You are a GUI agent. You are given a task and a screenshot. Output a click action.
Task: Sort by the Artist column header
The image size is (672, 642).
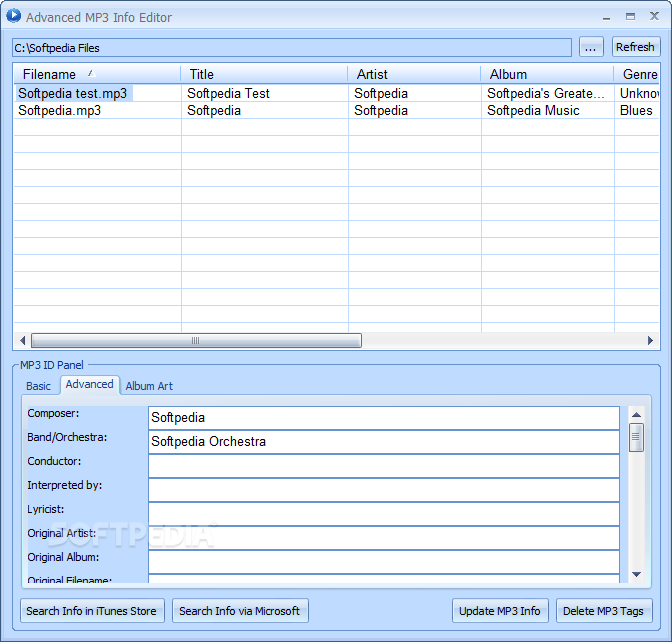[x=414, y=74]
